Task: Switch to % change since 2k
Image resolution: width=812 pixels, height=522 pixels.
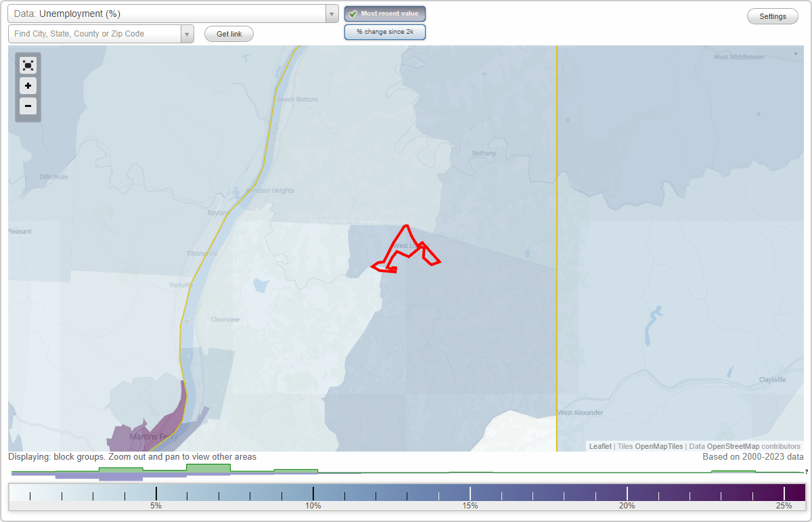Action: (385, 32)
